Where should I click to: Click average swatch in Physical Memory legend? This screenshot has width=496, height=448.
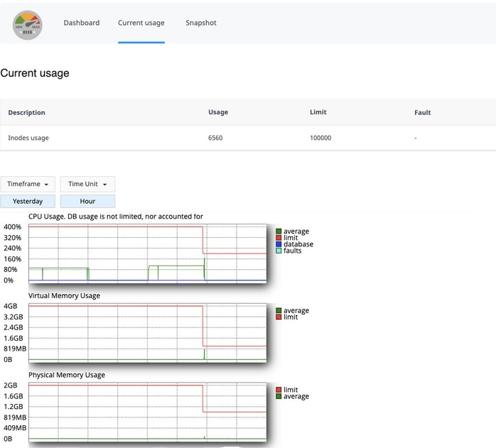tap(279, 396)
